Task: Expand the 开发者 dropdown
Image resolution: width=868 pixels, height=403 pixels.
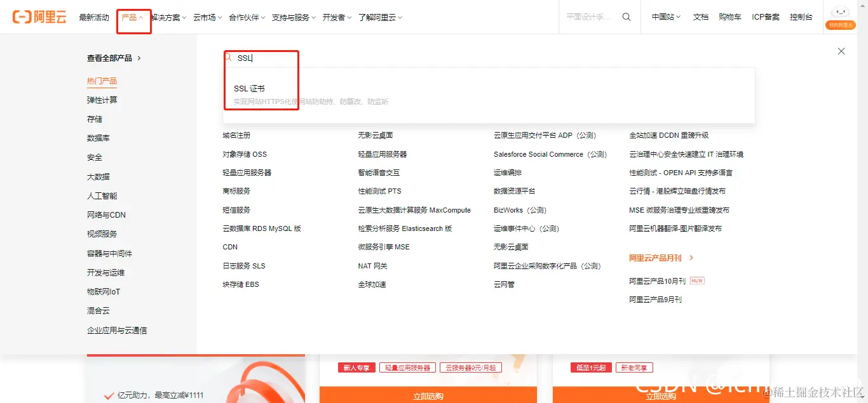Action: pos(337,17)
